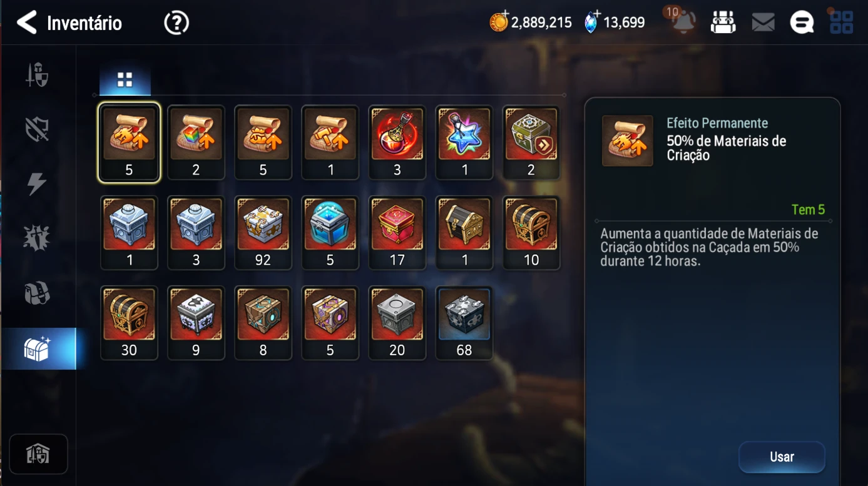Screen dimensions: 868x486
Task: Open the main menu grid icon
Action: 841,23
